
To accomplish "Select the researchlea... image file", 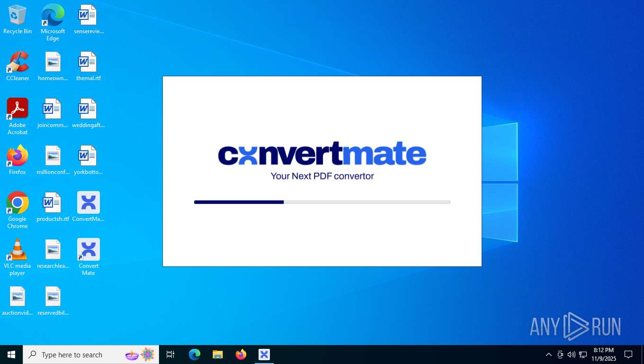I will tap(53, 255).
